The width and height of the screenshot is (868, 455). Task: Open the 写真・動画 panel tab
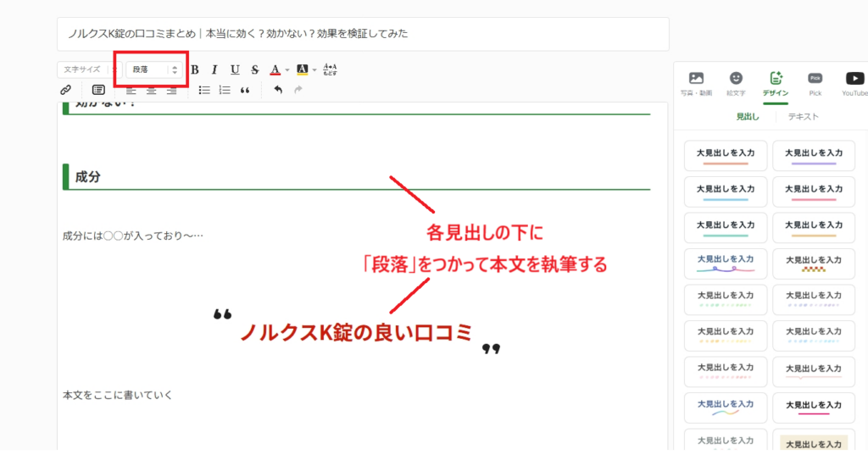coord(696,83)
